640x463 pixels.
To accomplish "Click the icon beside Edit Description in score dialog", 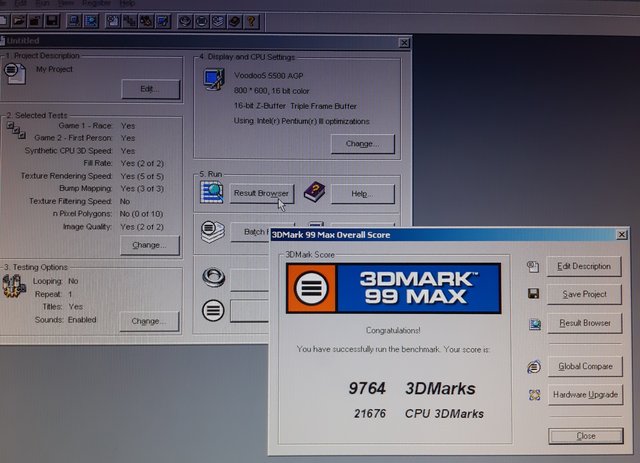I will click(x=533, y=267).
